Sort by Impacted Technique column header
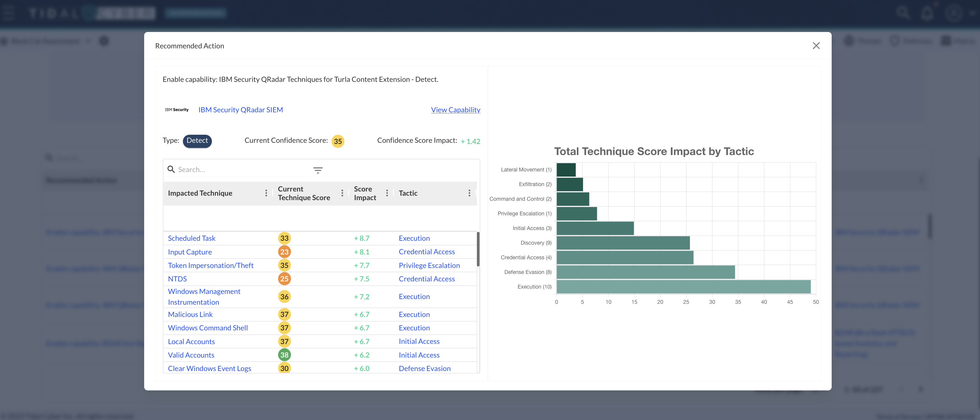The image size is (980, 420). [x=200, y=193]
